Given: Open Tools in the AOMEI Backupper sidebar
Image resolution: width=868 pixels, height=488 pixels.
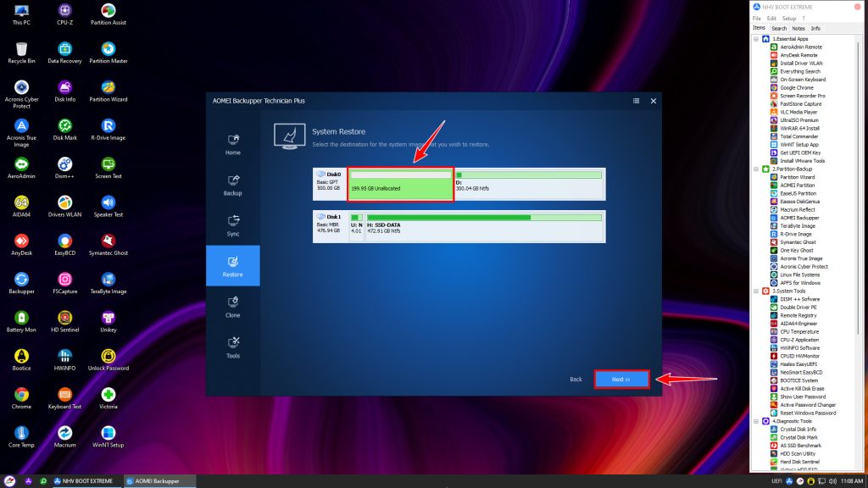Looking at the screenshot, I should point(232,347).
